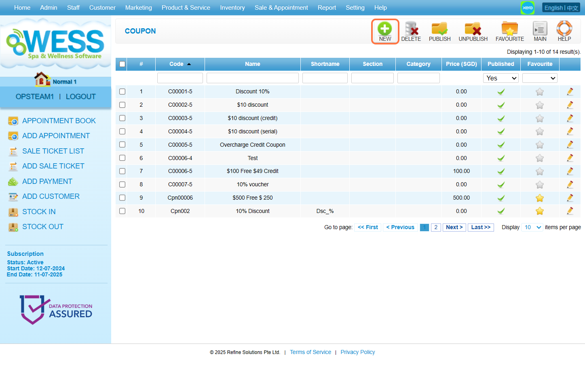This screenshot has width=585, height=392.
Task: Open the HELP lifebuoy icon
Action: (564, 30)
